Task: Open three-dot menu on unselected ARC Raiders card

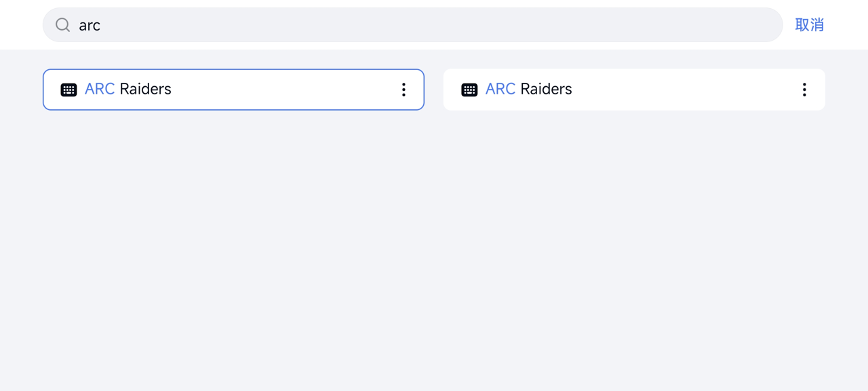Action: pyautogui.click(x=804, y=90)
